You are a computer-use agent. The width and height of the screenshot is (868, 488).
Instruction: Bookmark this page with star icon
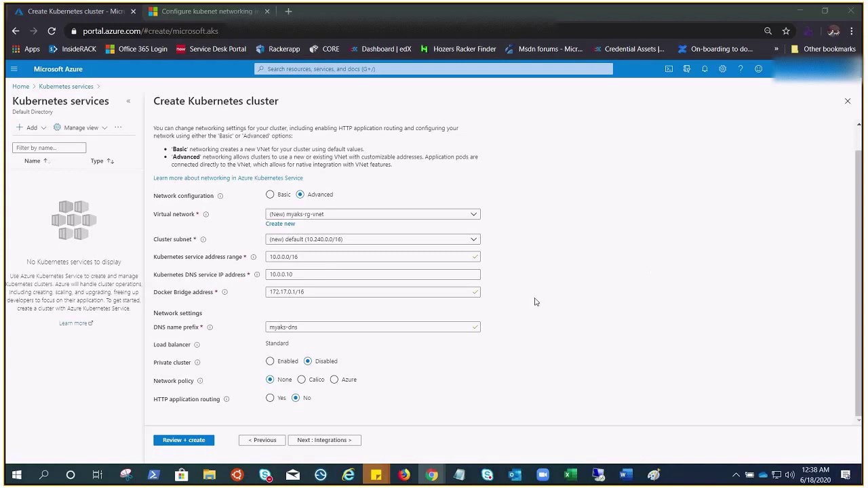786,31
